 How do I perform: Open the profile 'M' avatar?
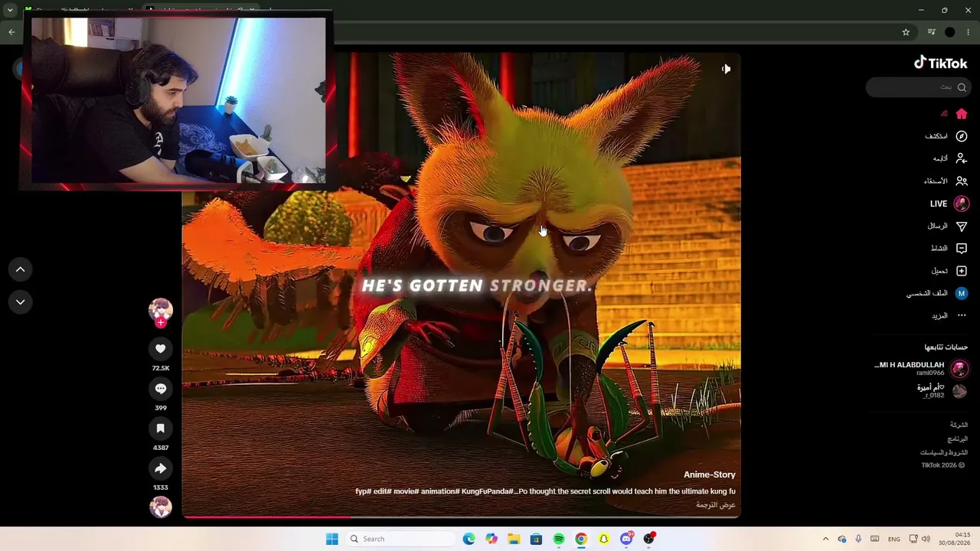[x=962, y=293]
